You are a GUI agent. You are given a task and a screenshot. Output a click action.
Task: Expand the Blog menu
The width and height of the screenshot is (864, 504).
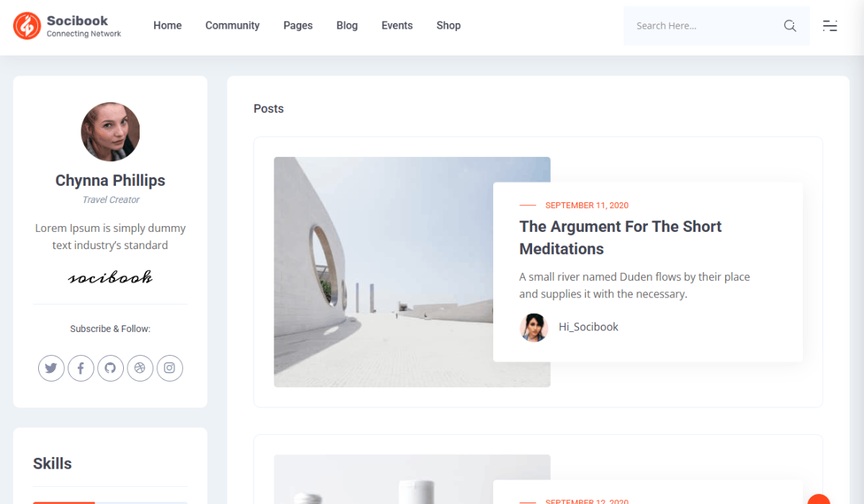click(347, 25)
